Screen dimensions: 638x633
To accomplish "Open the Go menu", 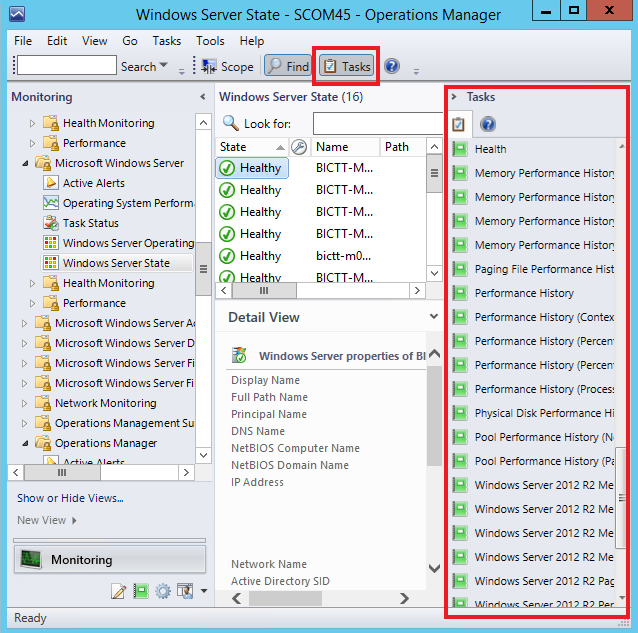I will (x=130, y=41).
